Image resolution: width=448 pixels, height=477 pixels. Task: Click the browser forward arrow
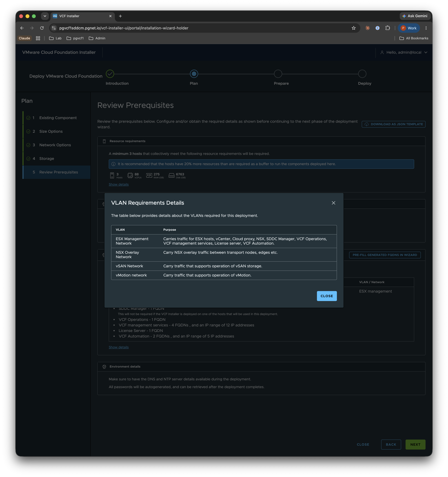pos(32,28)
